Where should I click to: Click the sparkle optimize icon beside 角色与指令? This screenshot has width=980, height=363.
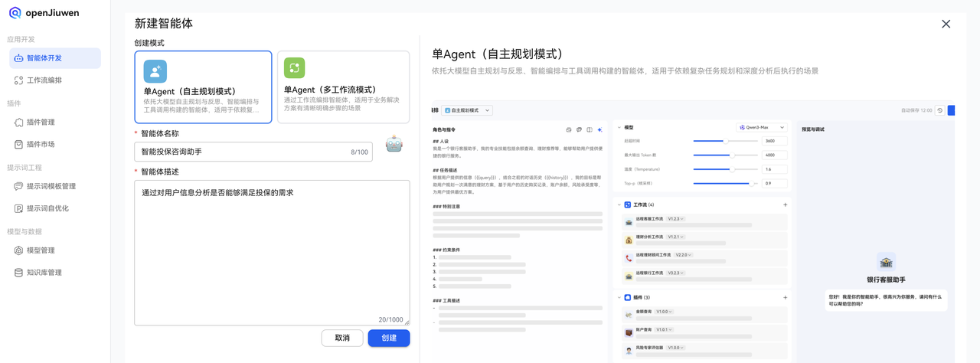click(599, 129)
